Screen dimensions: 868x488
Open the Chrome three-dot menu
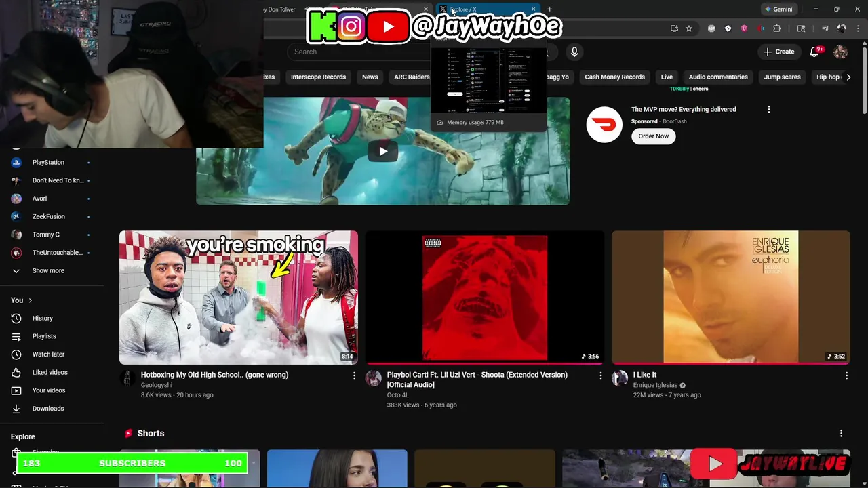click(x=856, y=28)
